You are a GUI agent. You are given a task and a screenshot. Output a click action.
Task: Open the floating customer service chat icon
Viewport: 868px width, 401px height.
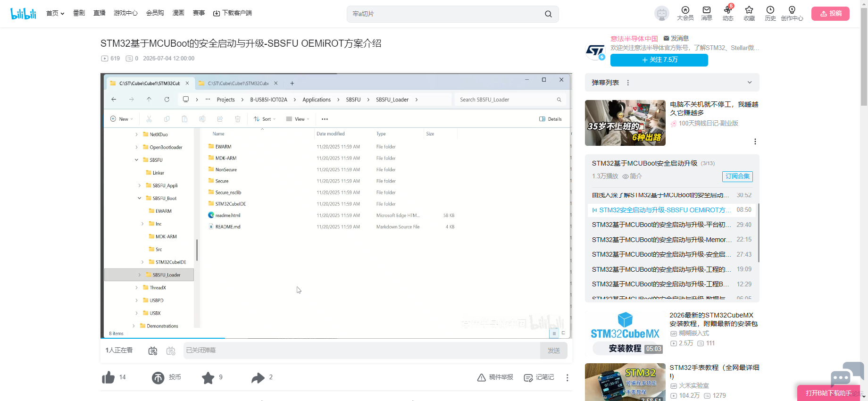click(x=847, y=375)
